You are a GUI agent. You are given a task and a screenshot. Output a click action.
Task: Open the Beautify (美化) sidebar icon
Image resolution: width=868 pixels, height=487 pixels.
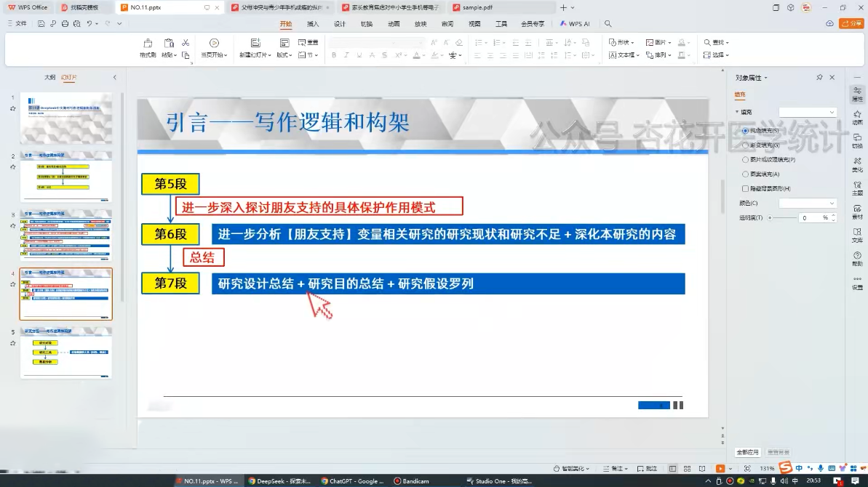click(x=857, y=164)
